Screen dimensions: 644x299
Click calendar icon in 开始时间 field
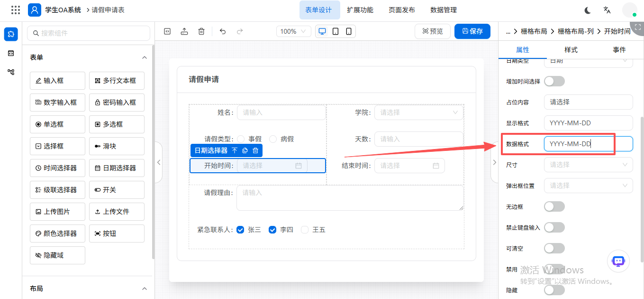[x=299, y=166]
